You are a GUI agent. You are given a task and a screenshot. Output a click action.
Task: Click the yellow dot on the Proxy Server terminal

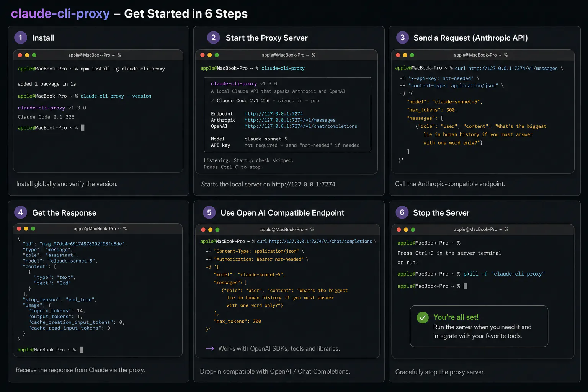pos(209,55)
